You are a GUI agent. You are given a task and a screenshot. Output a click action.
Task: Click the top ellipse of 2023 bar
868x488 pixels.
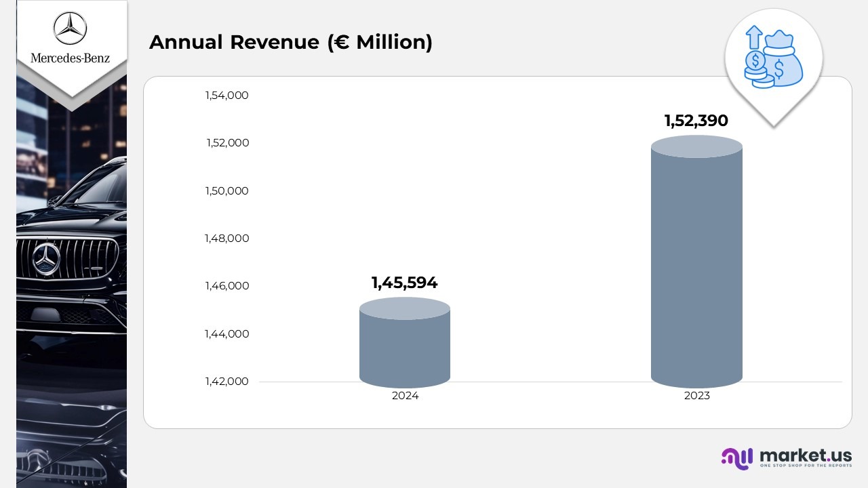[696, 146]
